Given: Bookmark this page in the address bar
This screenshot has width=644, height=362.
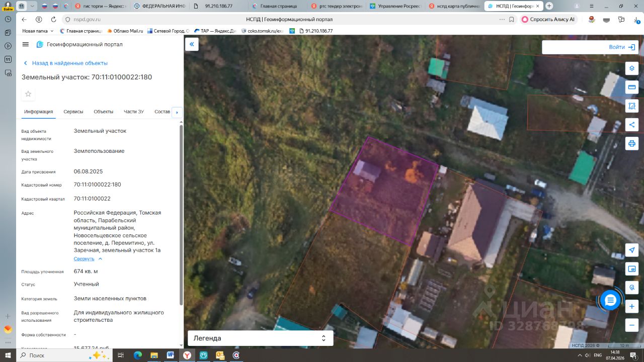Looking at the screenshot, I should 512,19.
